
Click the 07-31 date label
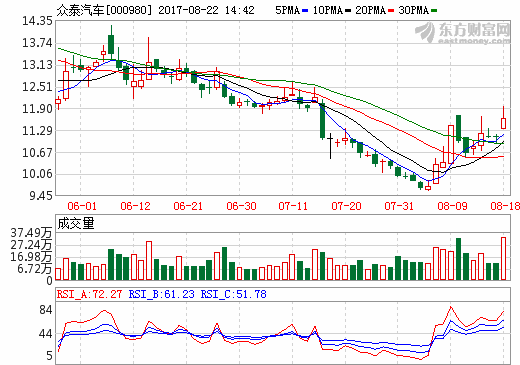399,206
